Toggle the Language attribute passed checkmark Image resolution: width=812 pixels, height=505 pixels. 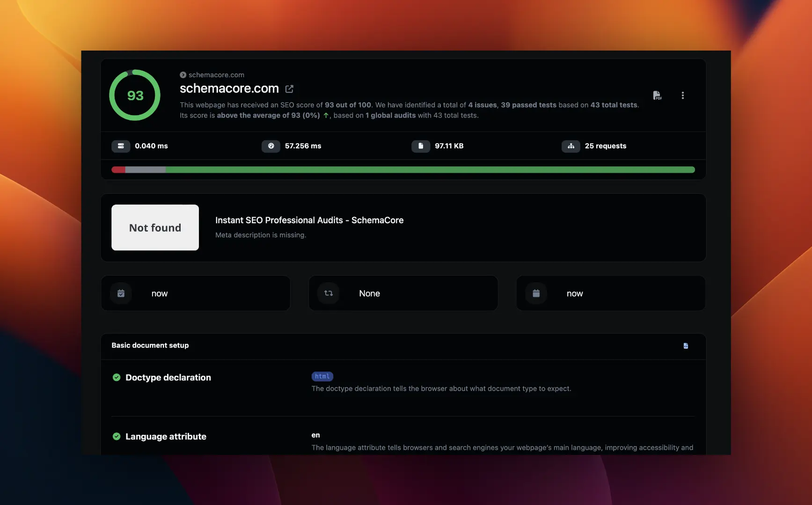point(116,436)
